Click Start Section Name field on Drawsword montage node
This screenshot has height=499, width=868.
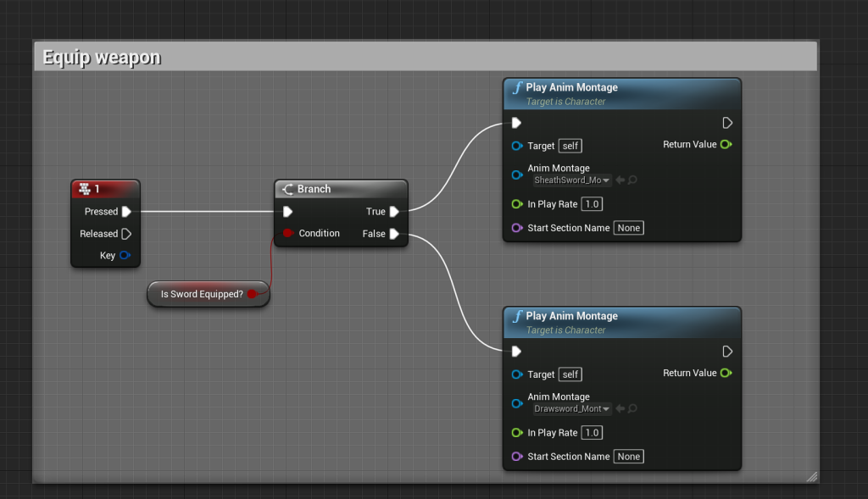pyautogui.click(x=628, y=457)
